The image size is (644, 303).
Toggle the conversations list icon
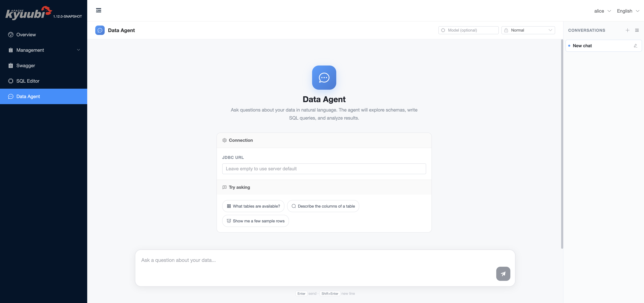637,30
